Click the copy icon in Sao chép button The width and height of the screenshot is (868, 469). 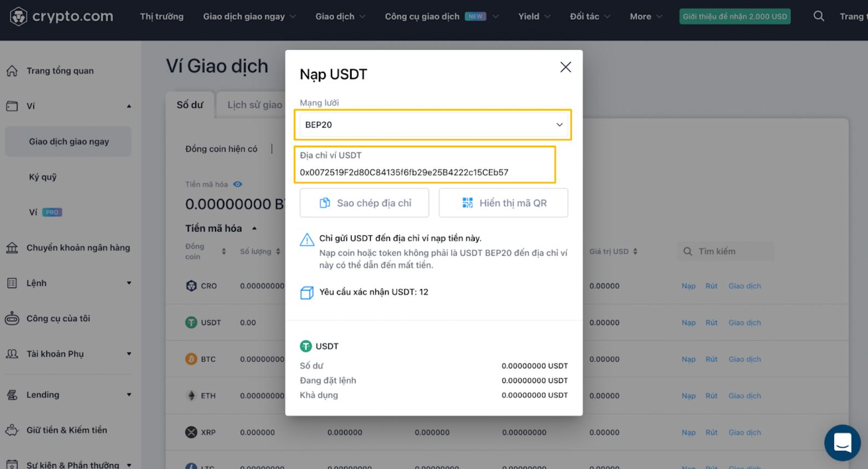325,203
